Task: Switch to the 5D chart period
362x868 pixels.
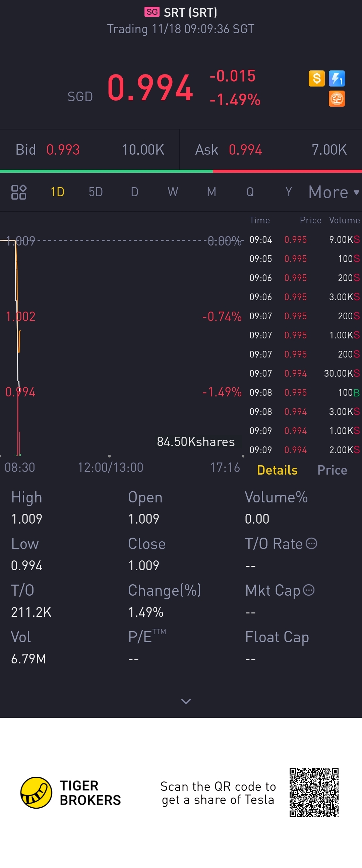Action: tap(96, 192)
